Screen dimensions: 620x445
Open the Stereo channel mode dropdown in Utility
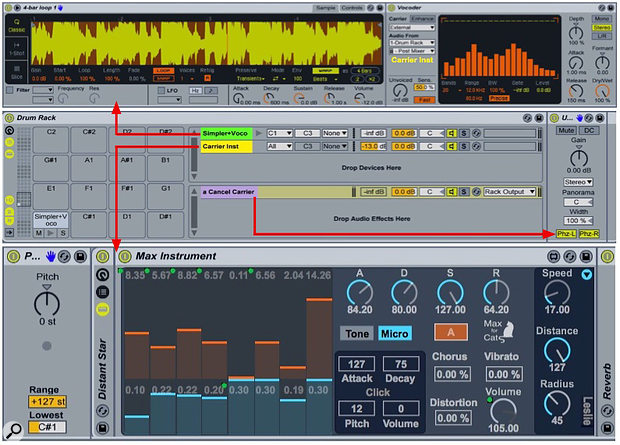click(x=578, y=182)
